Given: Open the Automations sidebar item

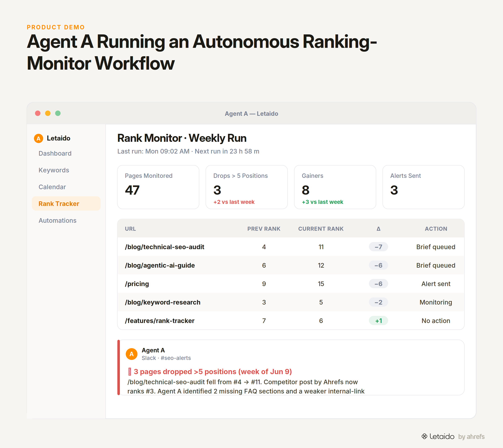Looking at the screenshot, I should click(66, 220).
